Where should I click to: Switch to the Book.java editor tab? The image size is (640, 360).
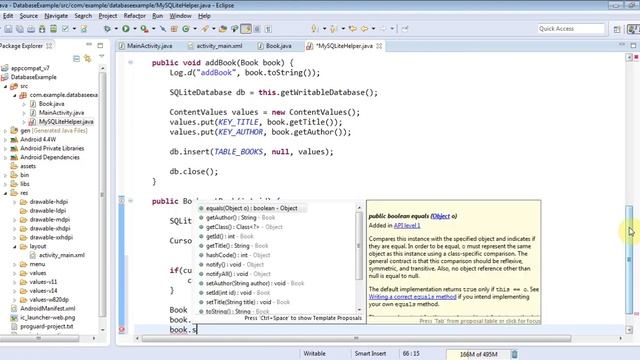tap(279, 46)
